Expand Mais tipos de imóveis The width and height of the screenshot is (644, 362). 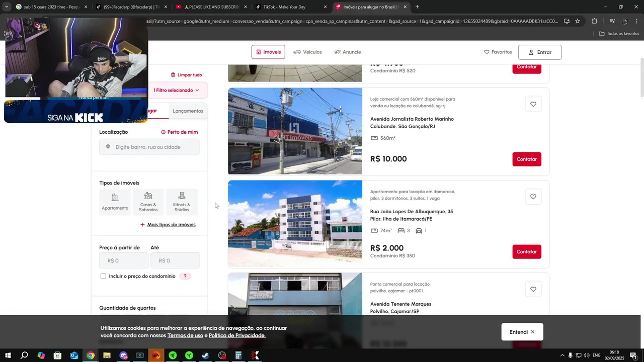pyautogui.click(x=168, y=225)
